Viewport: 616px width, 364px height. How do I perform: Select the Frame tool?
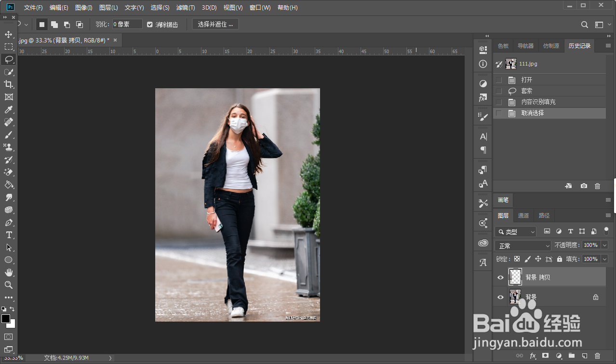click(x=9, y=97)
